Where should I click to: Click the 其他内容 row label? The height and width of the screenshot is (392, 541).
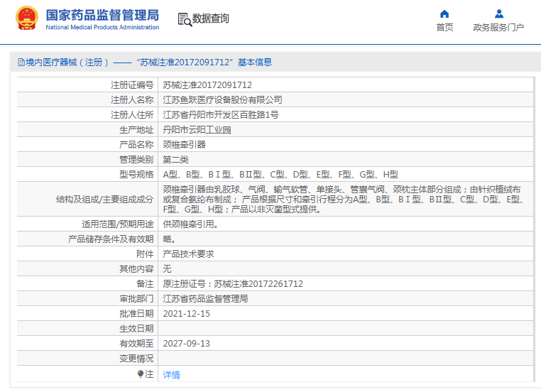pos(136,269)
